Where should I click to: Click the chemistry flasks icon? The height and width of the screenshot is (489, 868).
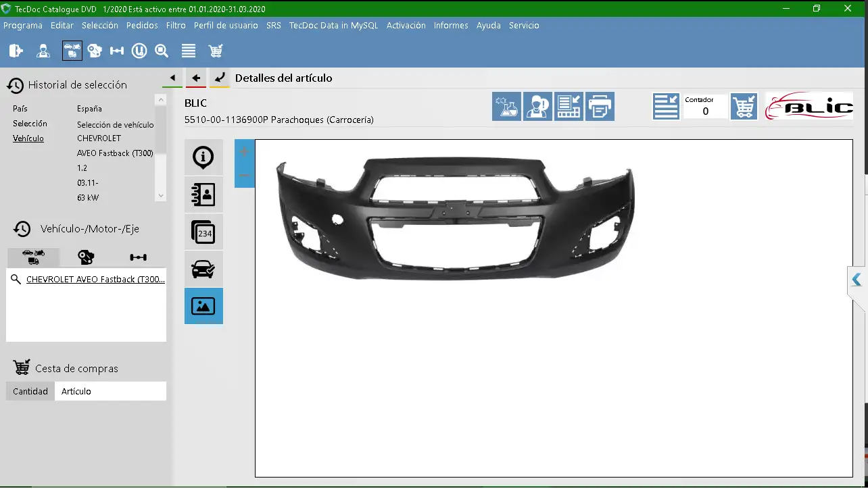click(x=506, y=107)
